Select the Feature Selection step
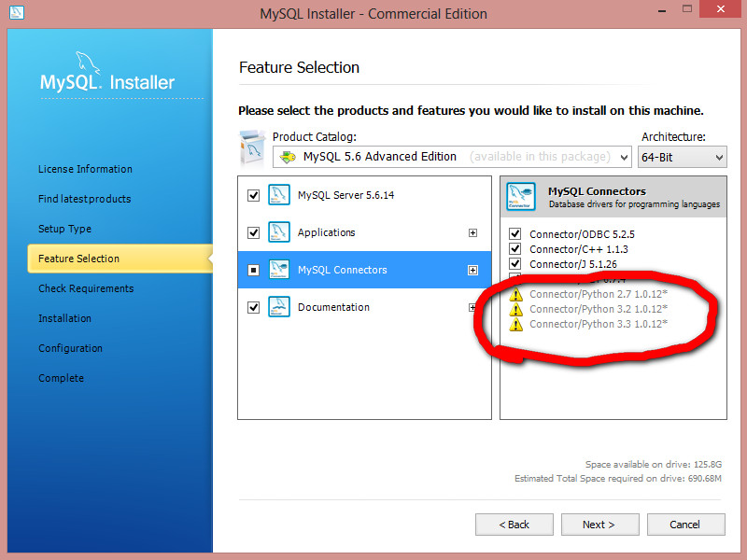Viewport: 747px width, 560px height. tap(120, 259)
